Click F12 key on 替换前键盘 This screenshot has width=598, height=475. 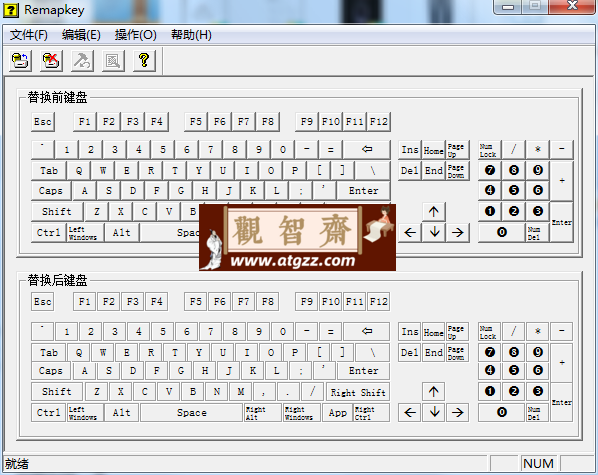point(378,122)
